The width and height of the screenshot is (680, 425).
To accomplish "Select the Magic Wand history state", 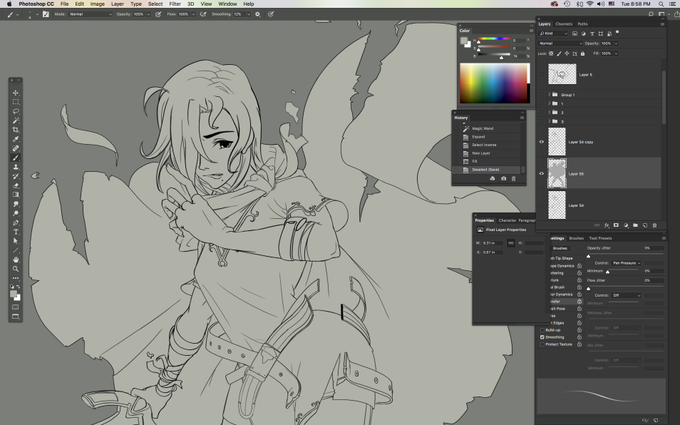I will pos(487,128).
